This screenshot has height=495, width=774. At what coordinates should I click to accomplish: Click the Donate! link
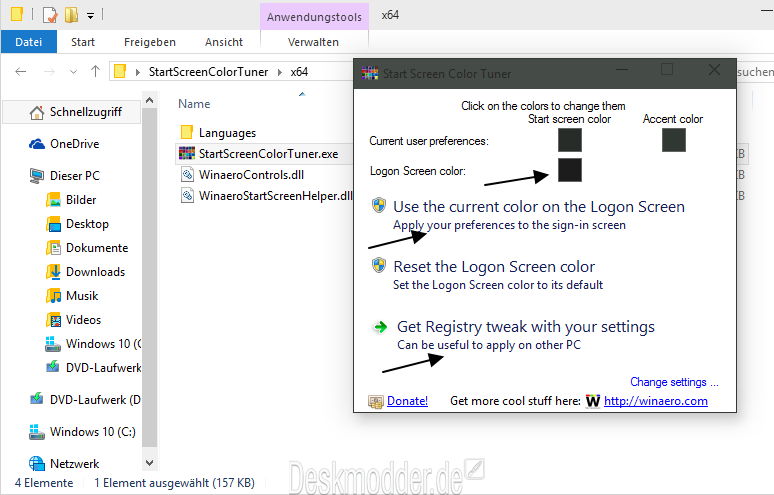[407, 401]
